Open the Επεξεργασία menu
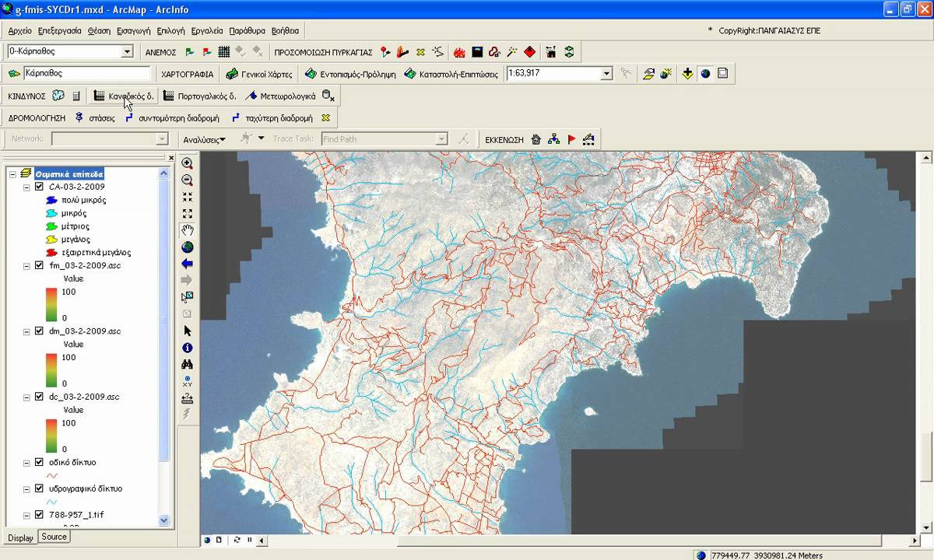The image size is (934, 560). click(x=59, y=31)
